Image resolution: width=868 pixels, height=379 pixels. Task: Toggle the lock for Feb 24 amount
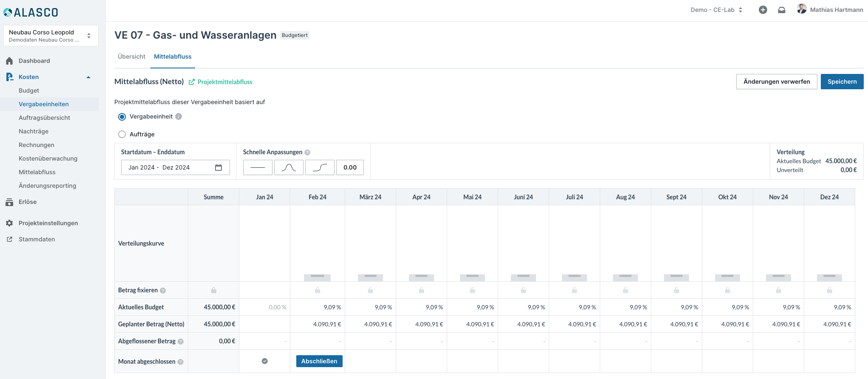click(318, 290)
